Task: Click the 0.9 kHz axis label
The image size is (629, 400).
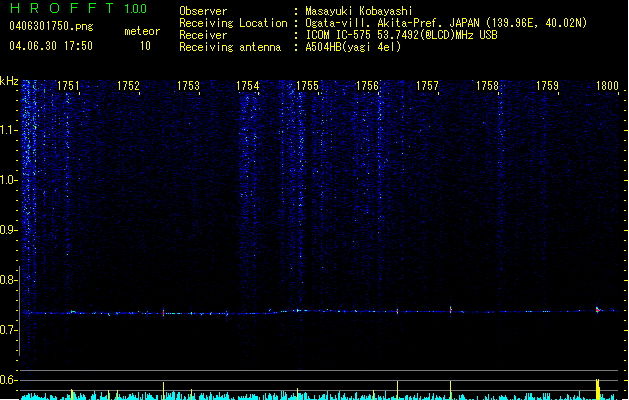Action: point(8,230)
